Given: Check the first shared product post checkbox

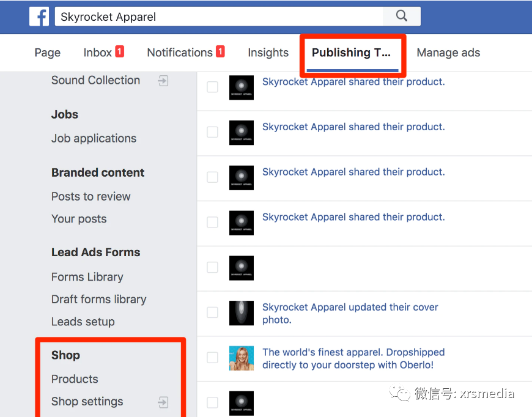Looking at the screenshot, I should pyautogui.click(x=212, y=87).
